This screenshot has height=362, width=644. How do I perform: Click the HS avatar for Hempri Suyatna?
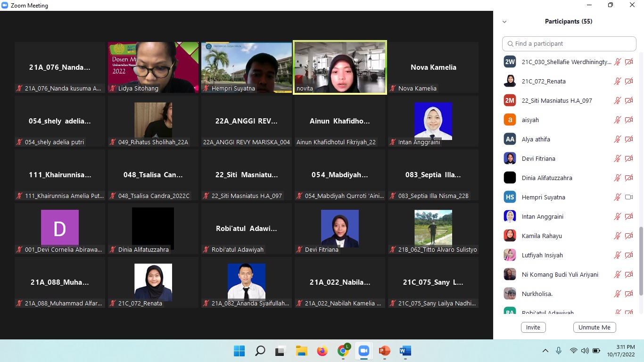click(510, 197)
